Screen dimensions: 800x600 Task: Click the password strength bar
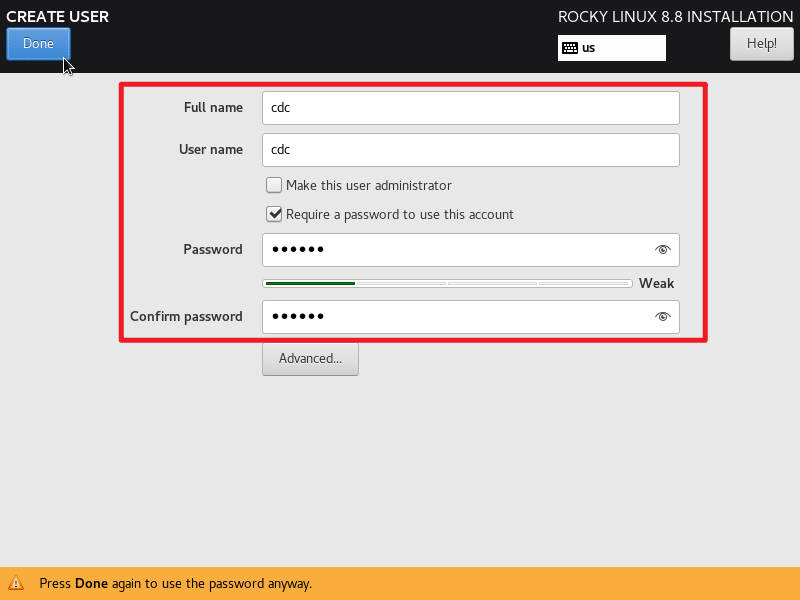[x=447, y=283]
